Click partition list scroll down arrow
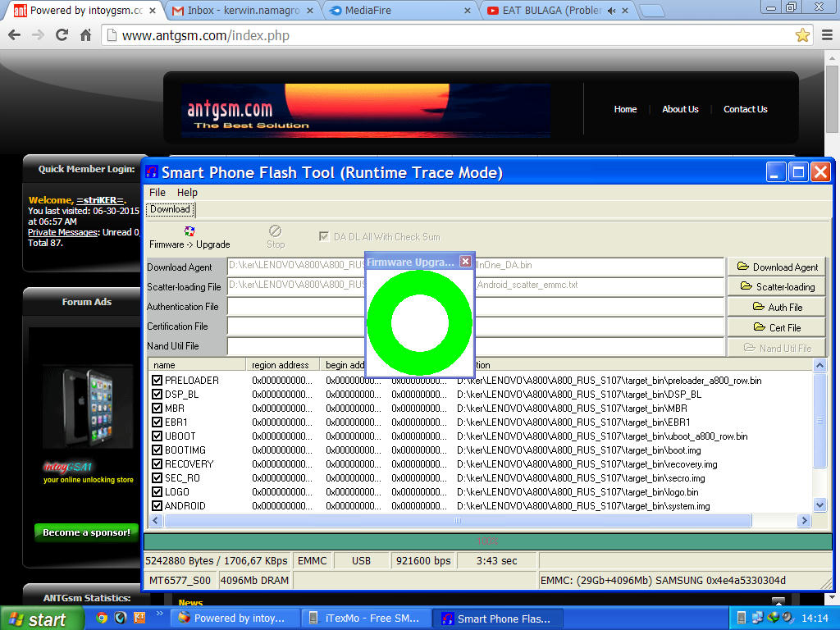The height and width of the screenshot is (630, 840). pyautogui.click(x=819, y=504)
